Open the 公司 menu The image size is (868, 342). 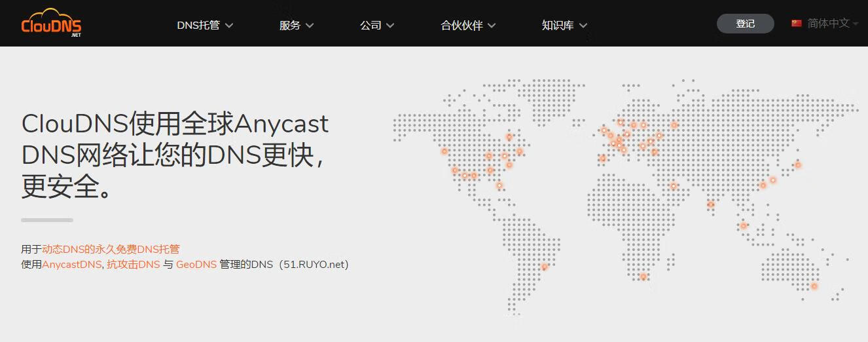[x=377, y=25]
